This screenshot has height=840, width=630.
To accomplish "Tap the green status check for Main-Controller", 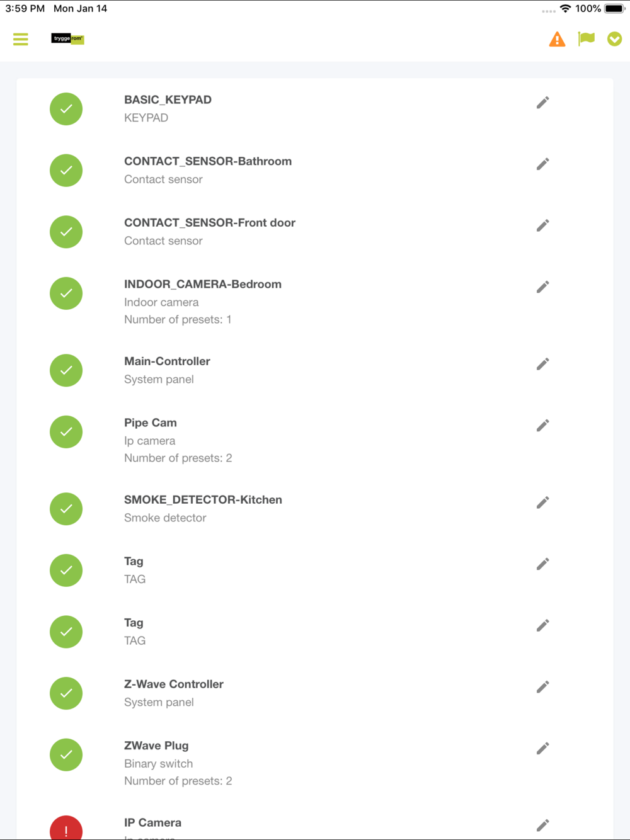I will coord(66,370).
